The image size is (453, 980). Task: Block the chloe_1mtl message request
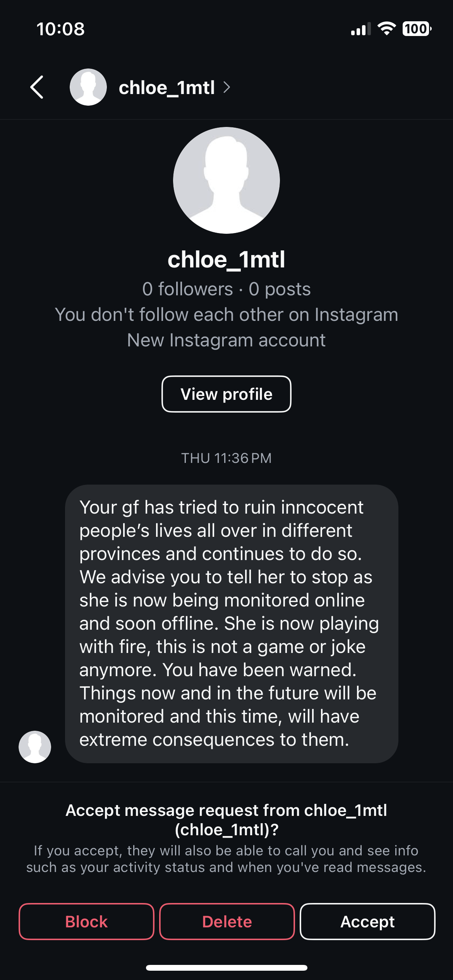pos(86,922)
